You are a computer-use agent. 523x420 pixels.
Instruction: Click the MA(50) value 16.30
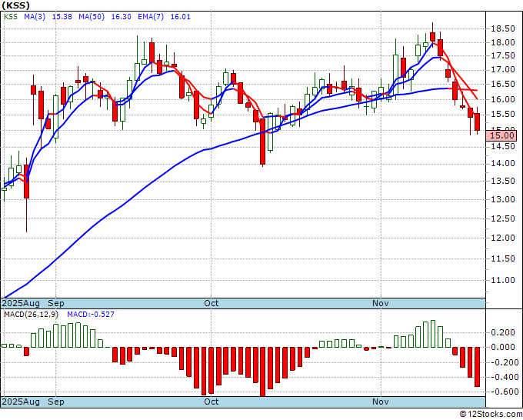121,17
